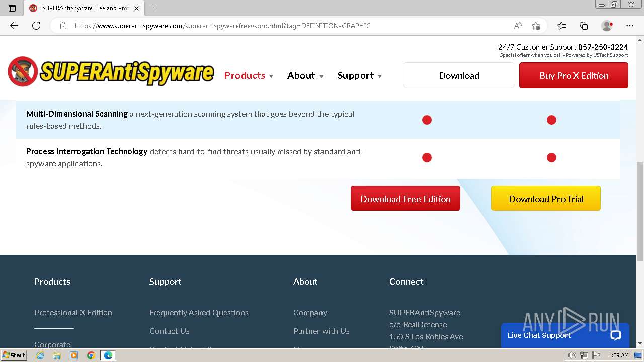
Task: Click the SUPERAntiSpyware logo
Action: pos(111,71)
